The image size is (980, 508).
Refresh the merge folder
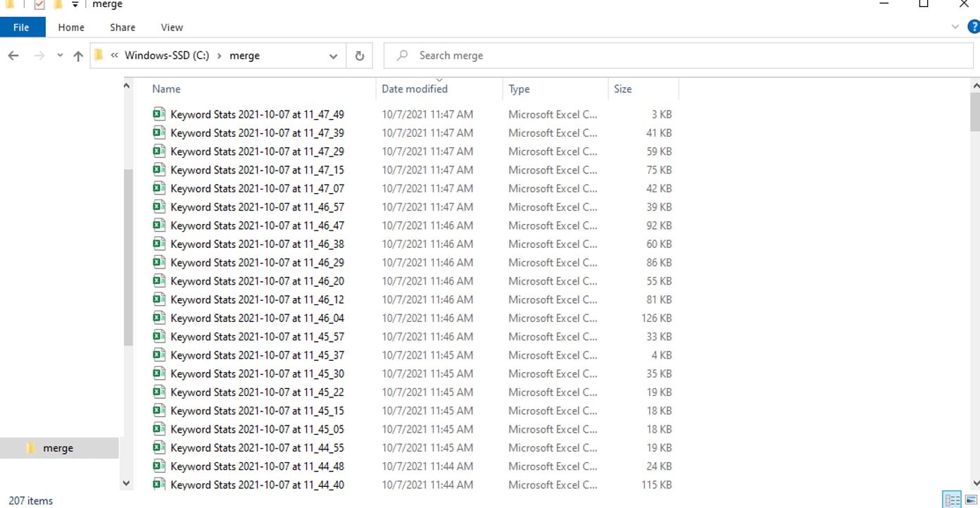(x=360, y=56)
